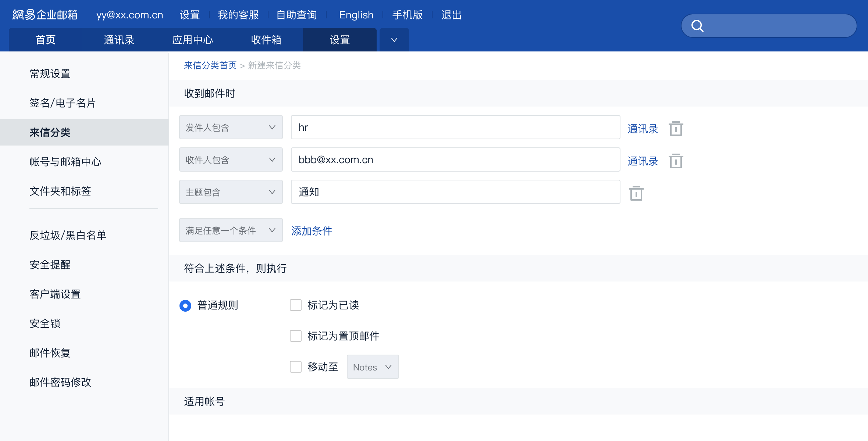Open the 满足任意一个条件 dropdown

tap(231, 230)
